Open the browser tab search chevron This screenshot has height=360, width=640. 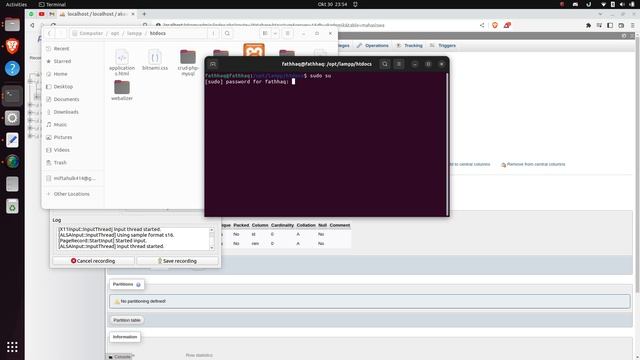tap(600, 14)
